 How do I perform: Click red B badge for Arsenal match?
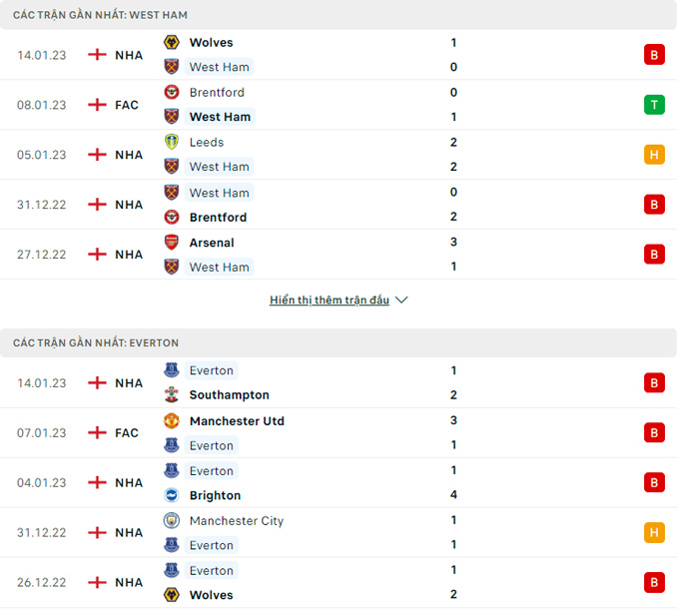(654, 255)
